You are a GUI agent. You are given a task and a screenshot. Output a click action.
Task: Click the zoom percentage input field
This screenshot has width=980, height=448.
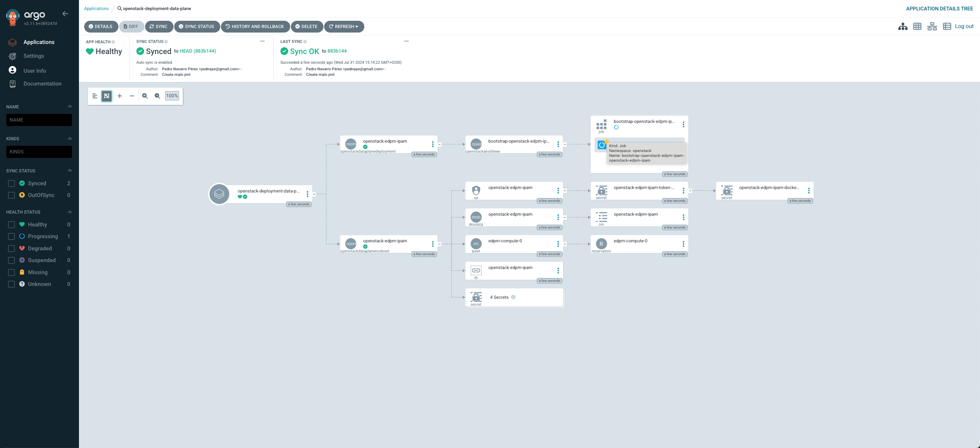pos(172,95)
